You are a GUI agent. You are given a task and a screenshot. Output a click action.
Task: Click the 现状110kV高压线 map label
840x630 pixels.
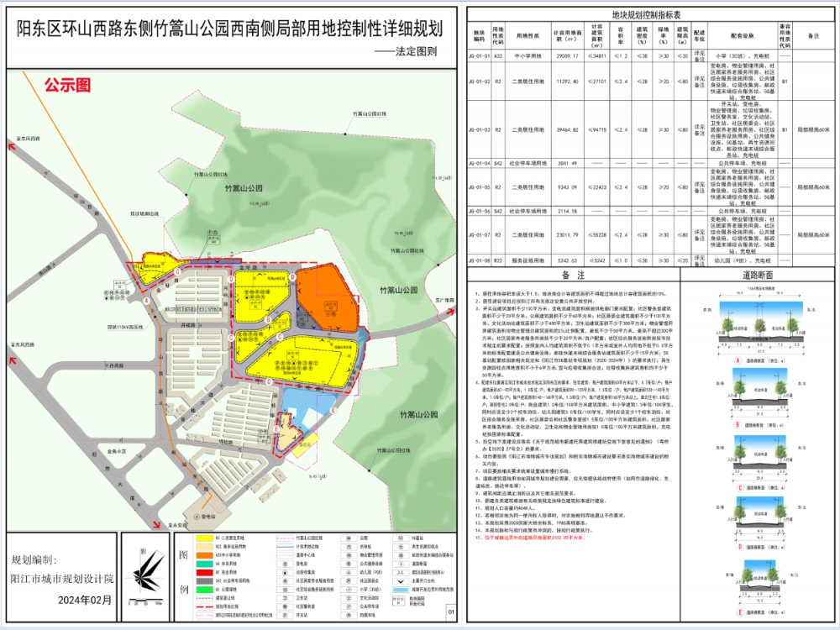tap(125, 327)
